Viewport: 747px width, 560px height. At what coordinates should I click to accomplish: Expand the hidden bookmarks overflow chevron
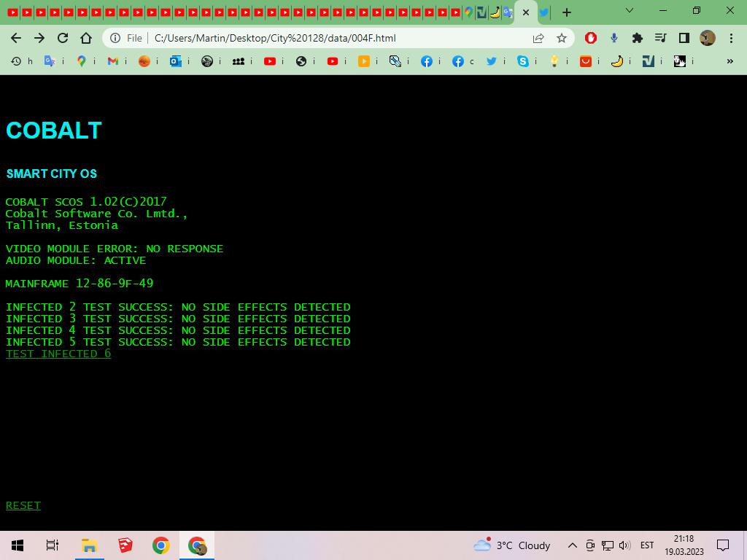pos(729,61)
